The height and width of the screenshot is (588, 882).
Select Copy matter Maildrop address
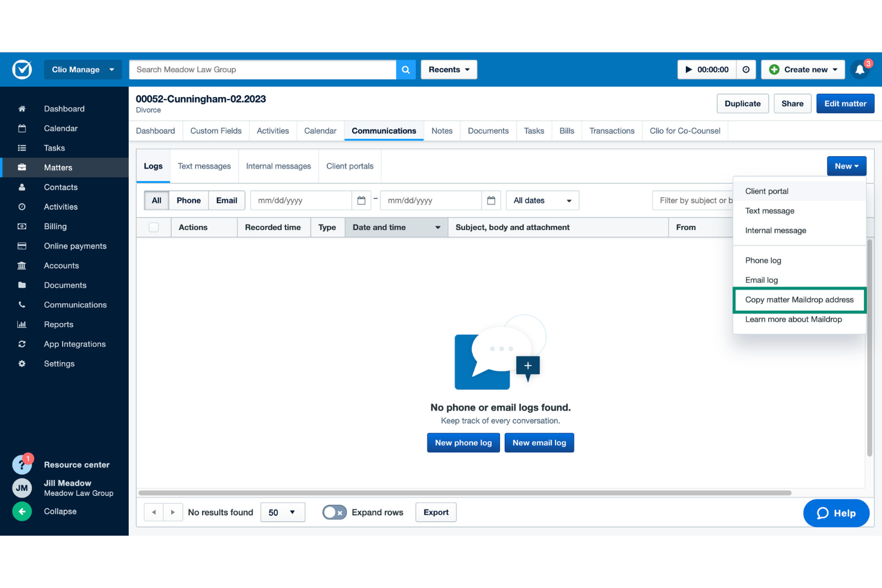point(799,300)
